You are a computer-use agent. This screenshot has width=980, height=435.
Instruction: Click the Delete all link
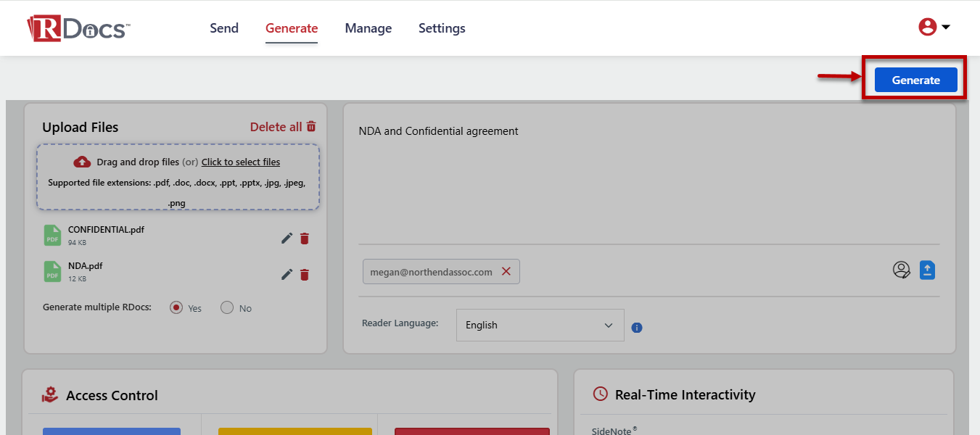pos(283,127)
